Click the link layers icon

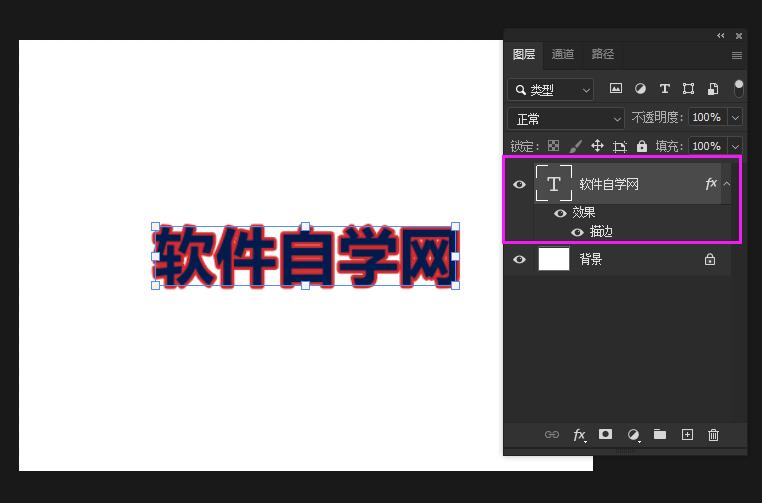pos(552,434)
